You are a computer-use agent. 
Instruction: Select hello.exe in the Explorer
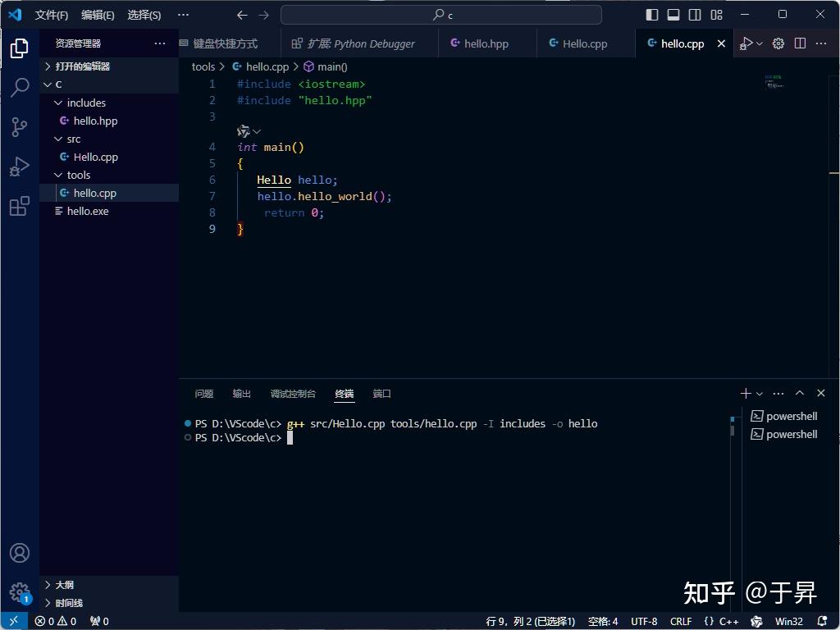coord(88,211)
